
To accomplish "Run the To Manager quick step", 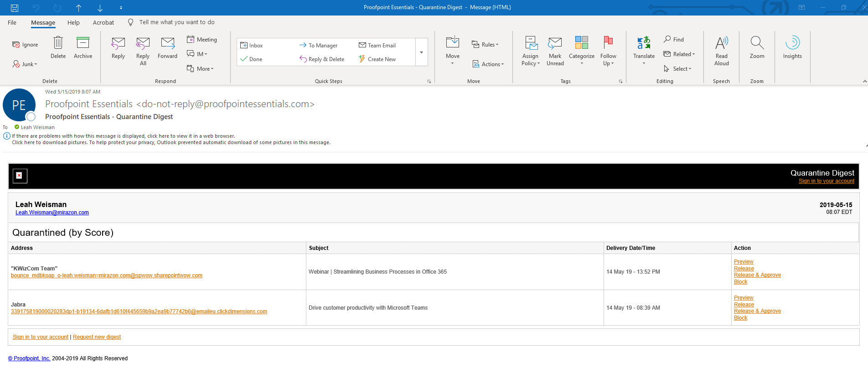I will pos(318,46).
